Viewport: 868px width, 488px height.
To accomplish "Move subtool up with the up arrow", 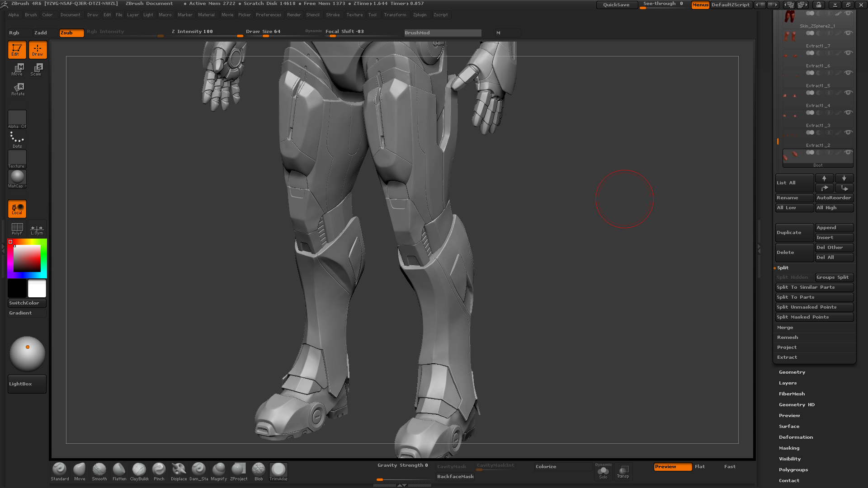I will click(824, 178).
